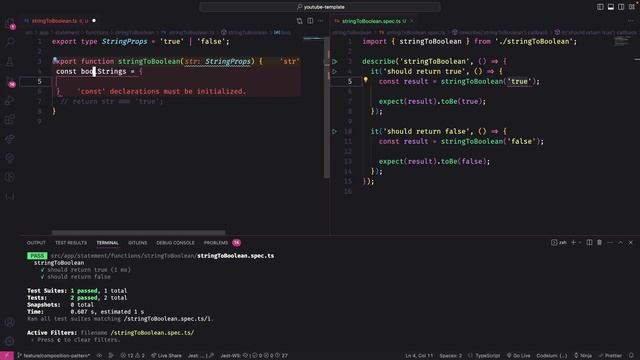Select the stringToBoolean.ts editor tab
The height and width of the screenshot is (360, 640).
(60, 21)
